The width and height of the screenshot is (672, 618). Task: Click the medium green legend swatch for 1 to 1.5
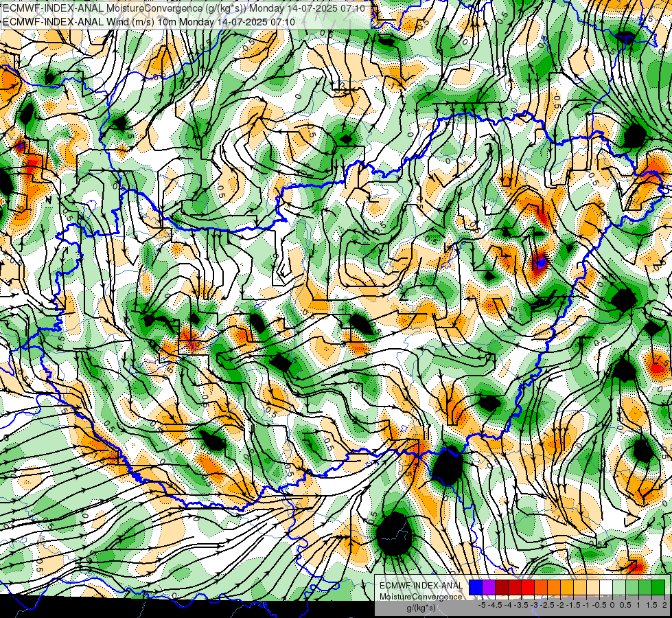pyautogui.click(x=645, y=587)
